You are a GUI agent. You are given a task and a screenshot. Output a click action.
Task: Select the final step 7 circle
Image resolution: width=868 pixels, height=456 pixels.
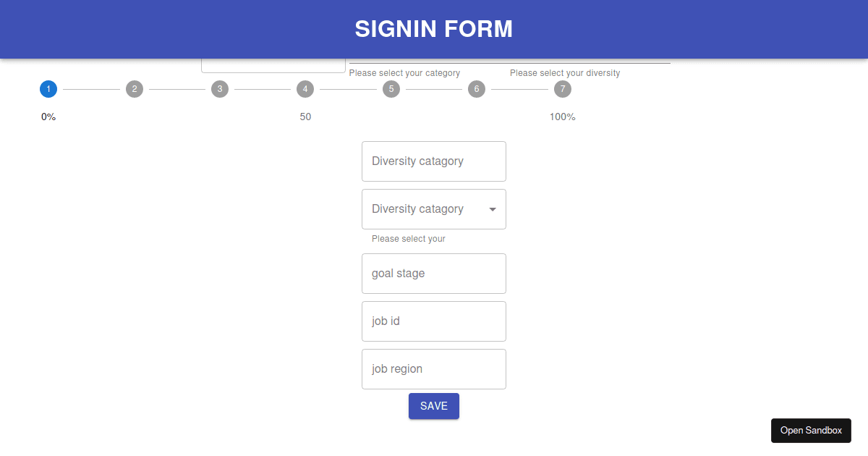(x=563, y=89)
